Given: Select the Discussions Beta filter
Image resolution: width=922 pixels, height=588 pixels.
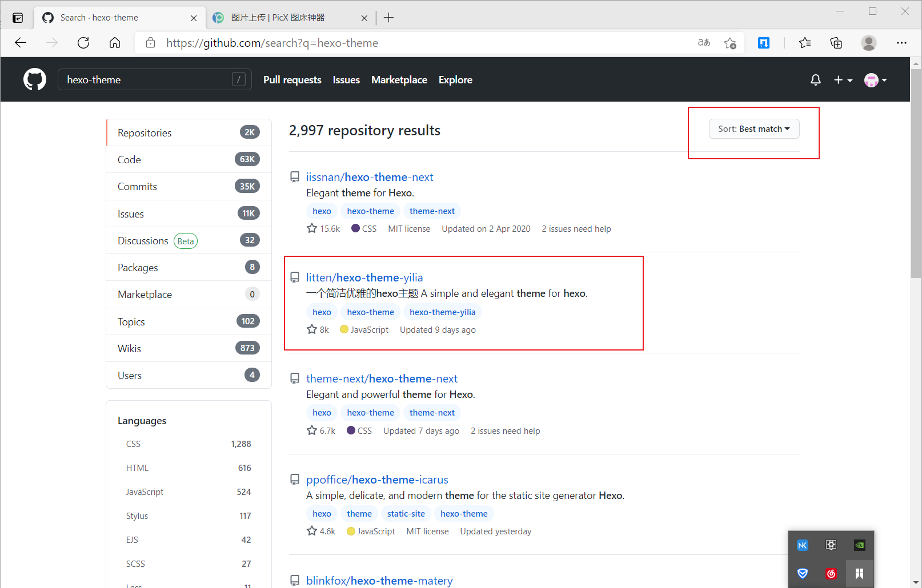Looking at the screenshot, I should point(189,240).
